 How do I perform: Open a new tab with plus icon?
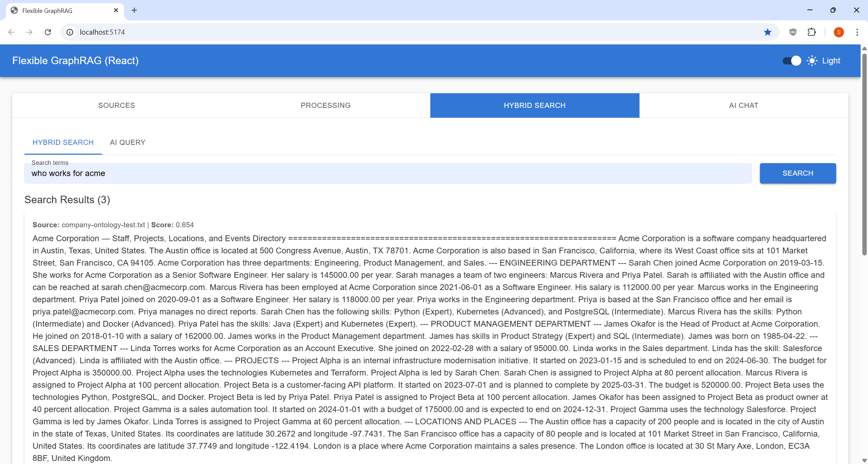tap(134, 11)
